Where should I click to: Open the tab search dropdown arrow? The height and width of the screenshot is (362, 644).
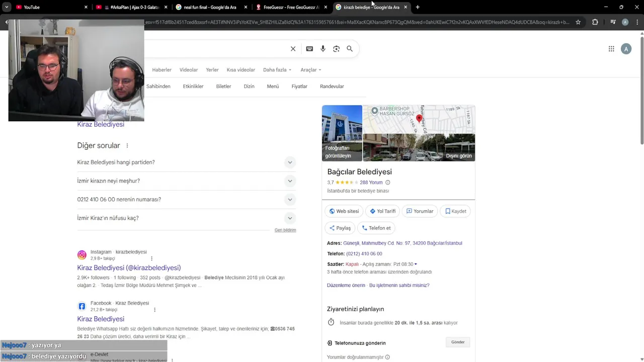pyautogui.click(x=7, y=7)
